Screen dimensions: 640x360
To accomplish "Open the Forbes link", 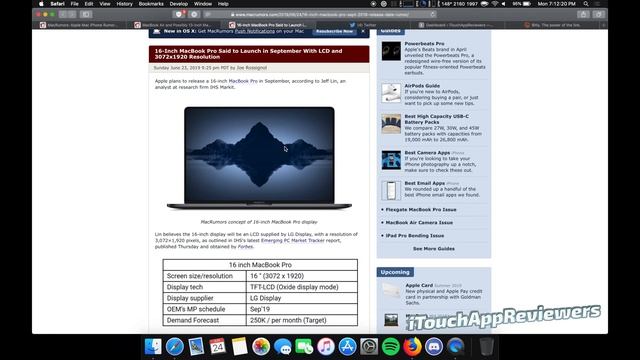I will tap(245, 247).
